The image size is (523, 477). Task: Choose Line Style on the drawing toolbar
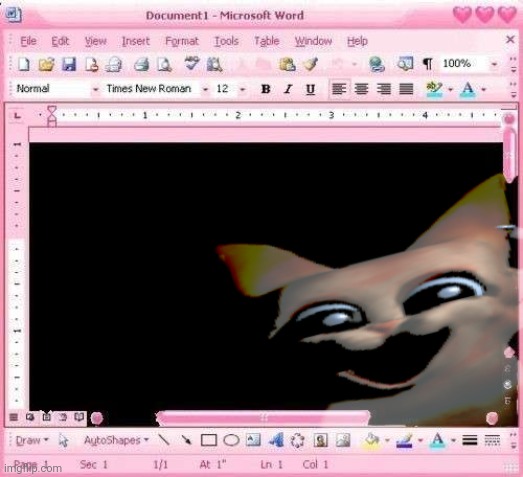coord(470,440)
